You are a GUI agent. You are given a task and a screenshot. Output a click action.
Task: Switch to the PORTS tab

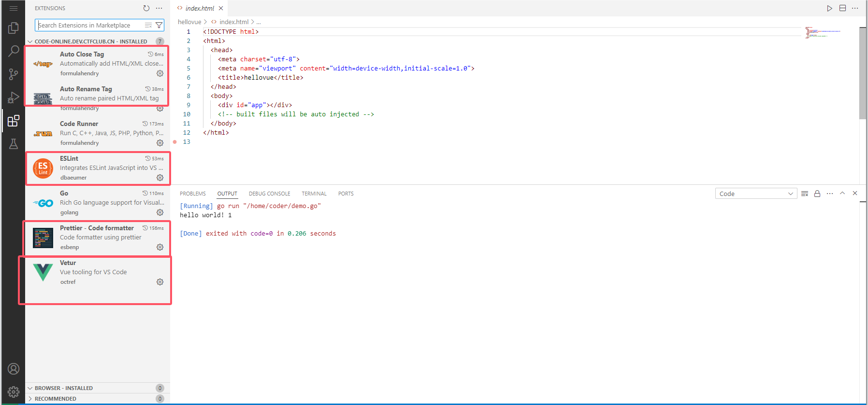[346, 194]
